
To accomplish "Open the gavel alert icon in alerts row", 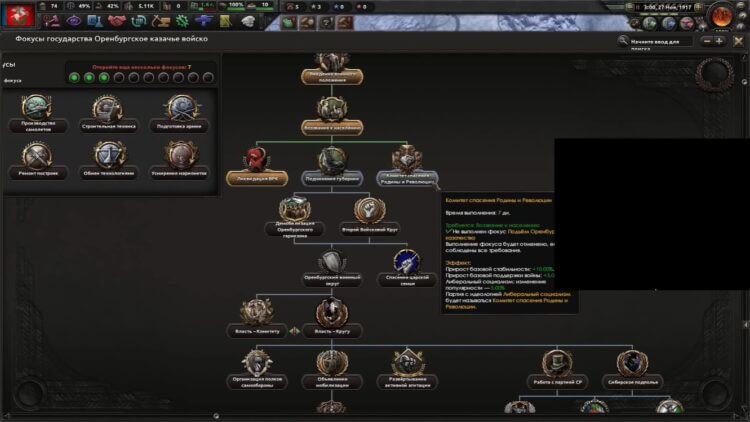I will tap(345, 22).
